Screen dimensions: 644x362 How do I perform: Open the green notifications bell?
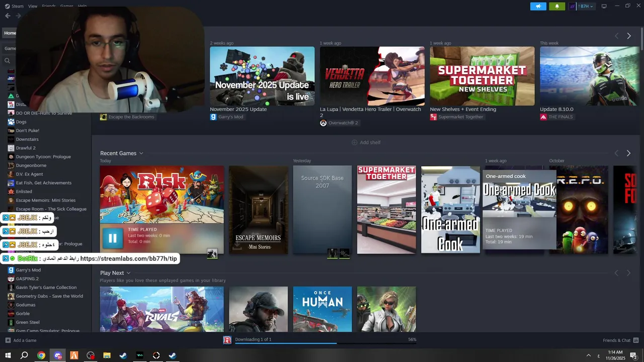coord(557,6)
